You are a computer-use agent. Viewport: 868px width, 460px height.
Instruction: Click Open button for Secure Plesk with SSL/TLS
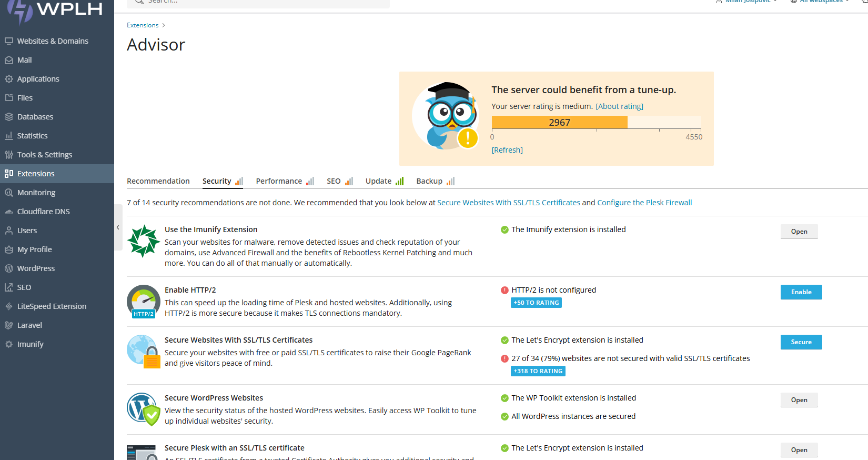(799, 450)
